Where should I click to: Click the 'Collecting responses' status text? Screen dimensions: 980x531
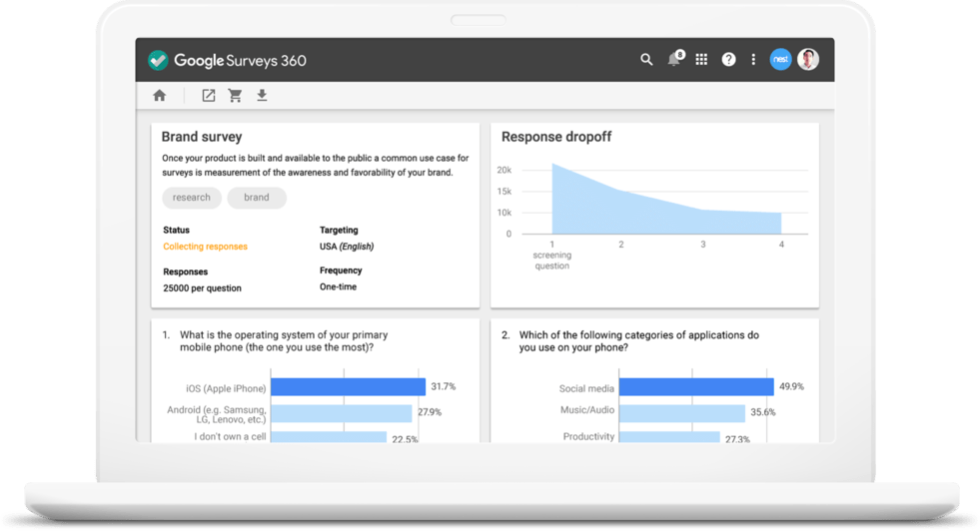click(205, 247)
